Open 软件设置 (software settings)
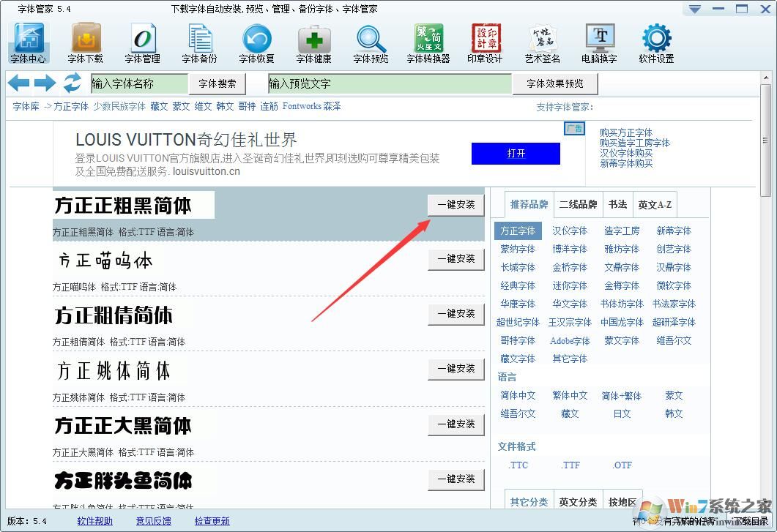Screen dimensions: 777x532 click(655, 42)
